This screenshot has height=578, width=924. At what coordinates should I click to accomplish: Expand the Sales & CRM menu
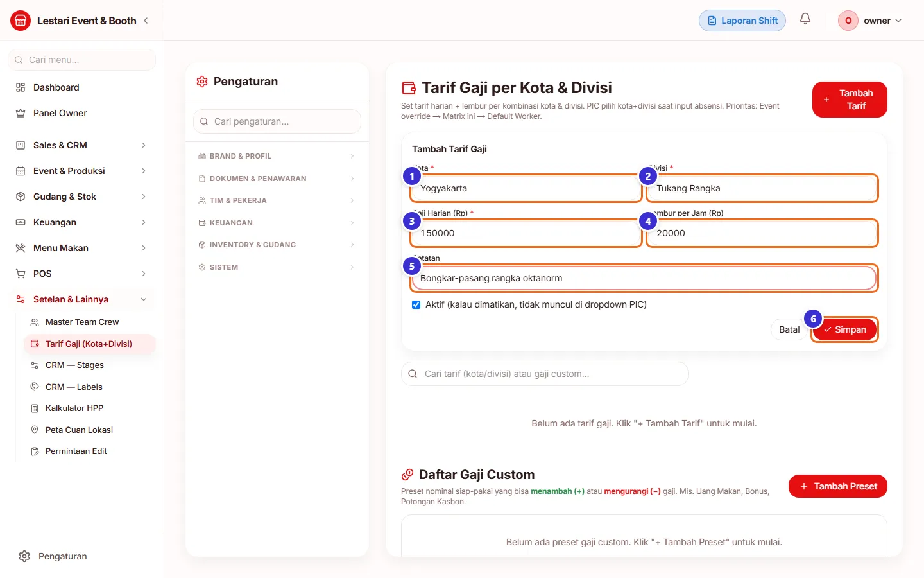(x=81, y=145)
